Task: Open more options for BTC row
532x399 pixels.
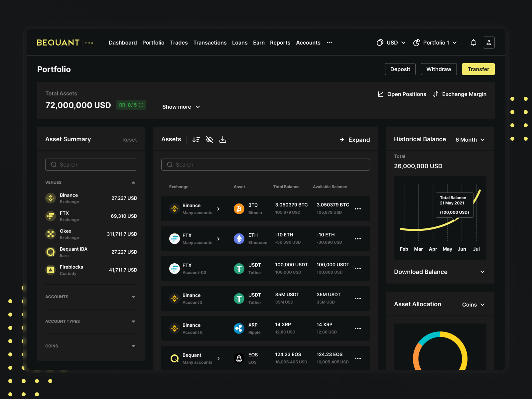Action: (x=358, y=209)
